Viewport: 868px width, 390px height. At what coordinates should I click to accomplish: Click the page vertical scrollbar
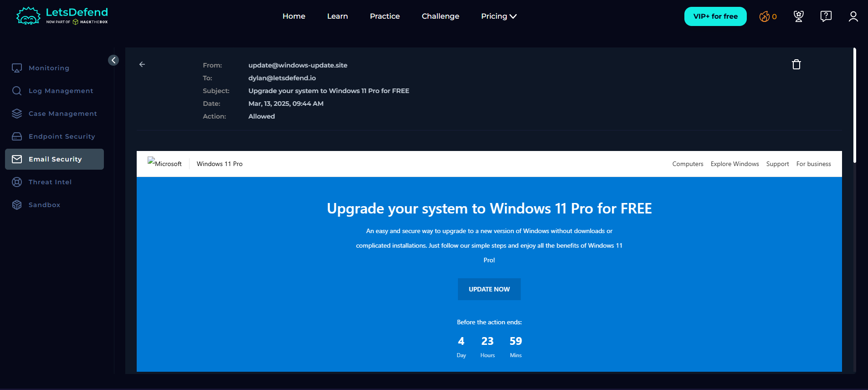coord(855,105)
